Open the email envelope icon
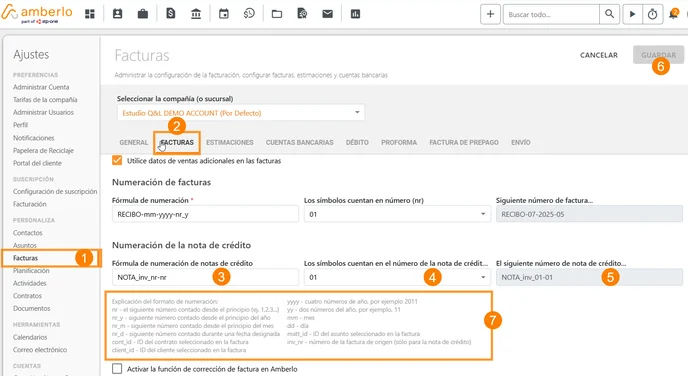 (x=327, y=14)
